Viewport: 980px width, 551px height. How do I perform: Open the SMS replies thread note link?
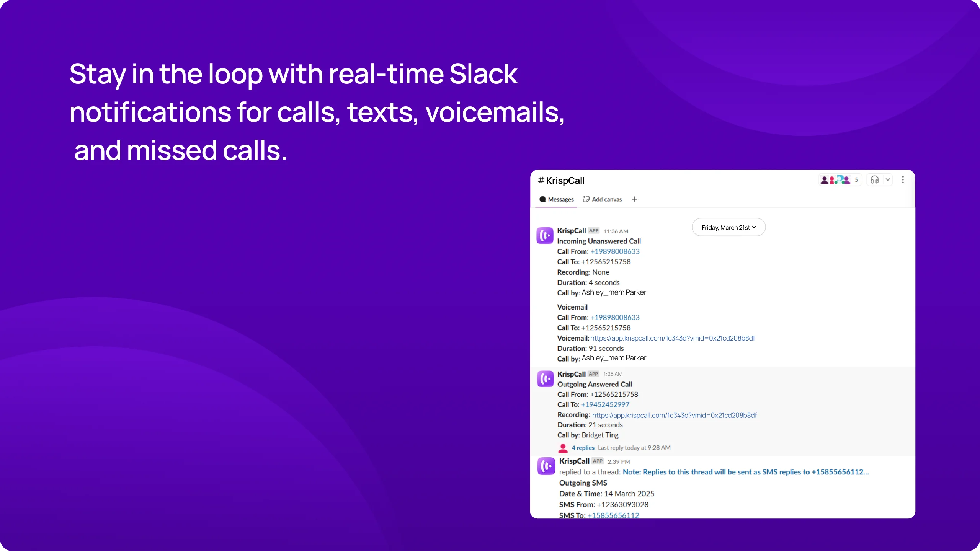click(746, 472)
